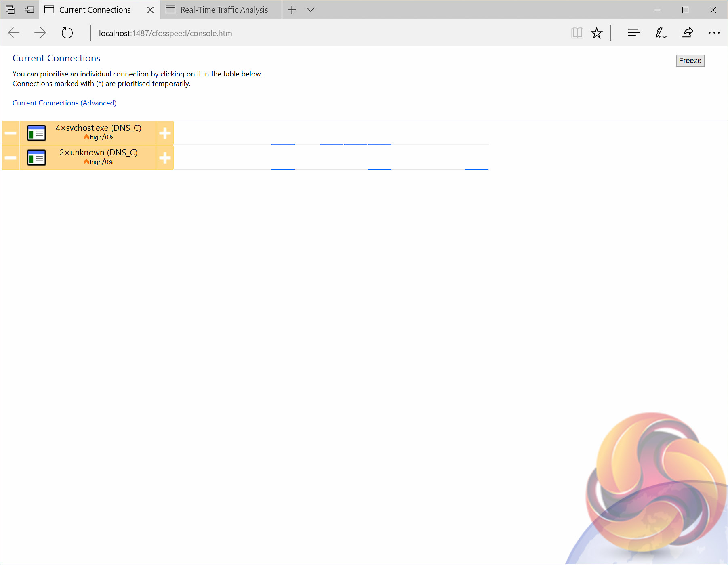The height and width of the screenshot is (565, 728).
Task: Raise priority of svchost.exe connection
Action: click(x=165, y=133)
